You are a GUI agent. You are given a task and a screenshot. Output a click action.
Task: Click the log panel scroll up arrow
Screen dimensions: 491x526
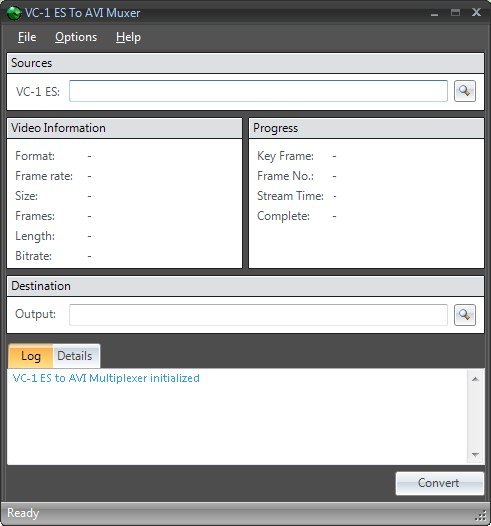475,379
